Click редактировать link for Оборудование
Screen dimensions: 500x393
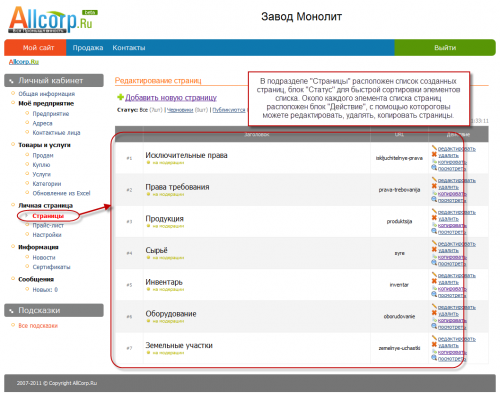457,307
